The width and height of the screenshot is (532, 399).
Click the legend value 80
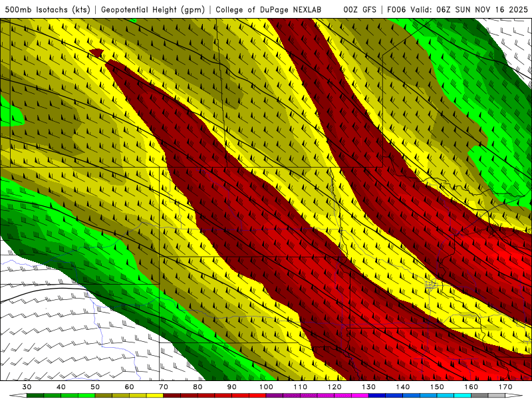tap(198, 387)
